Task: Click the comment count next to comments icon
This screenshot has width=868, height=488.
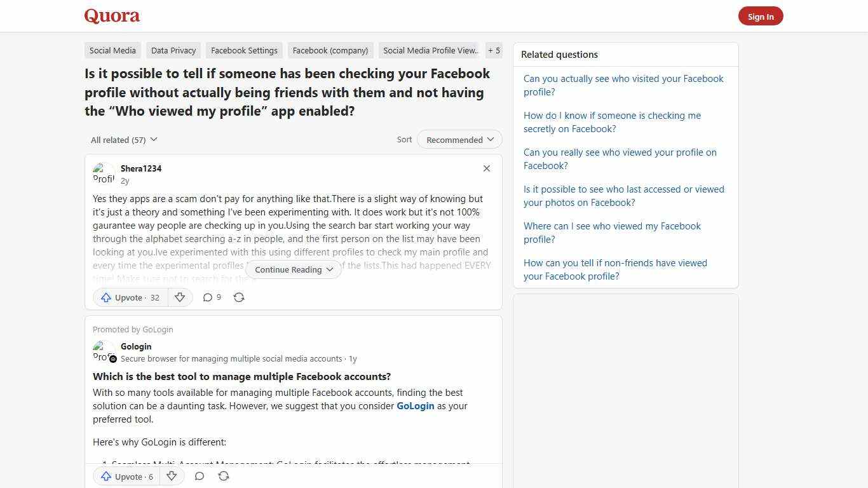Action: click(219, 297)
